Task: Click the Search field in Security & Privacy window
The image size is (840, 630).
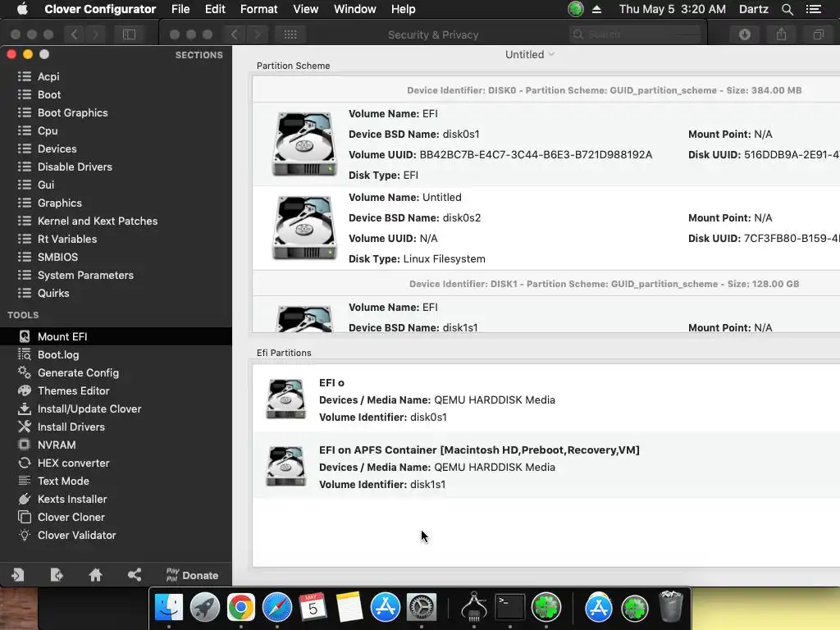Action: pyautogui.click(x=636, y=34)
